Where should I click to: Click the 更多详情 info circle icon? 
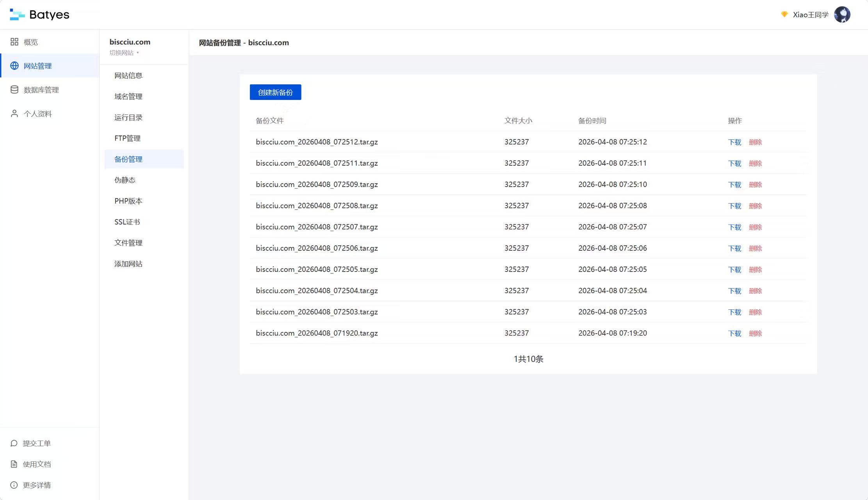pos(14,485)
